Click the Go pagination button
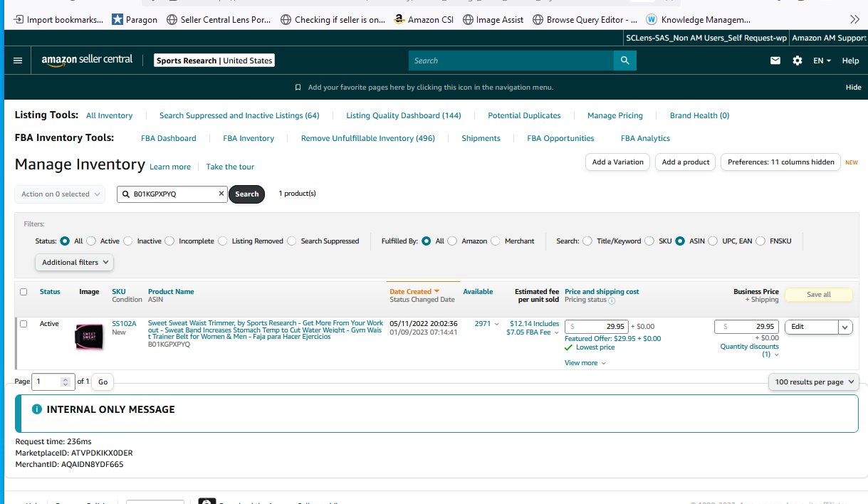 point(103,382)
